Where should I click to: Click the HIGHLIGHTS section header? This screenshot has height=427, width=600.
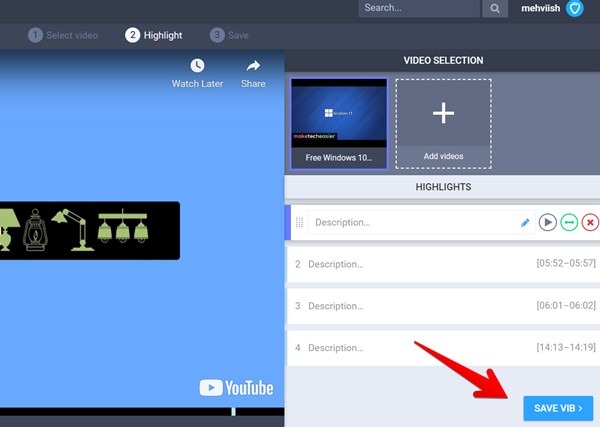click(443, 187)
